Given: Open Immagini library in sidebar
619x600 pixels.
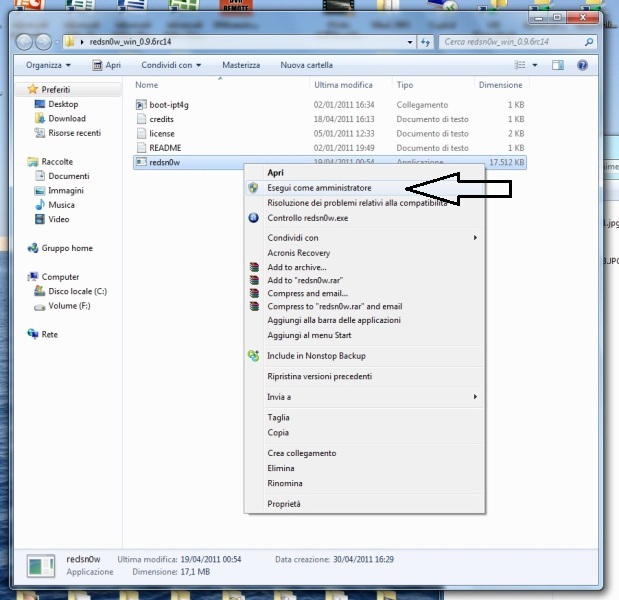Looking at the screenshot, I should click(x=66, y=191).
